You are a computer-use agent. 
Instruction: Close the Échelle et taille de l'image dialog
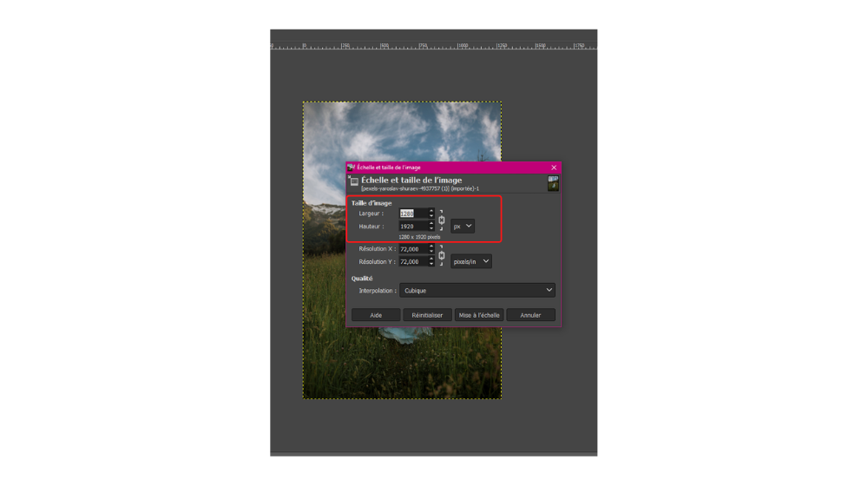[x=554, y=167]
